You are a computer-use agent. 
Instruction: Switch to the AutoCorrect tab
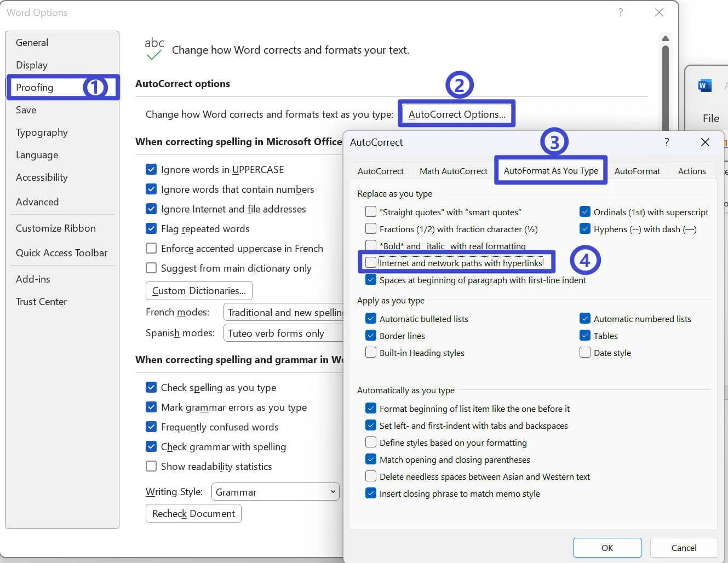pyautogui.click(x=381, y=171)
